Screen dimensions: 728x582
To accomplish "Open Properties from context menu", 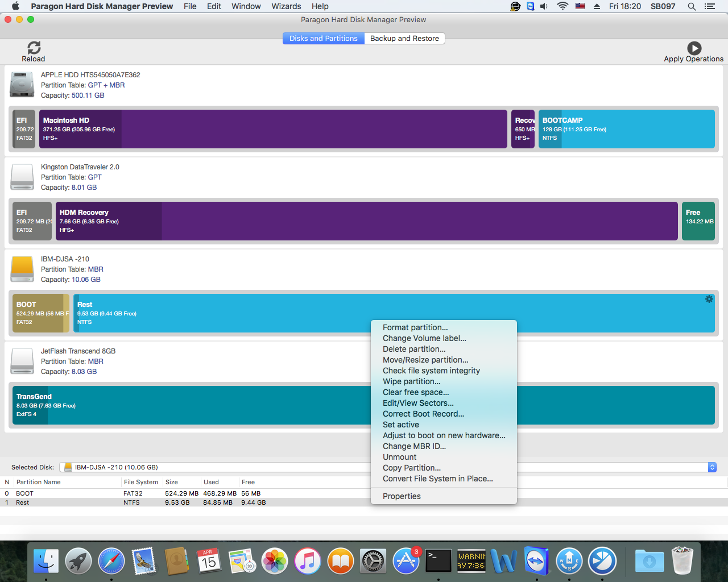I will pyautogui.click(x=444, y=496).
